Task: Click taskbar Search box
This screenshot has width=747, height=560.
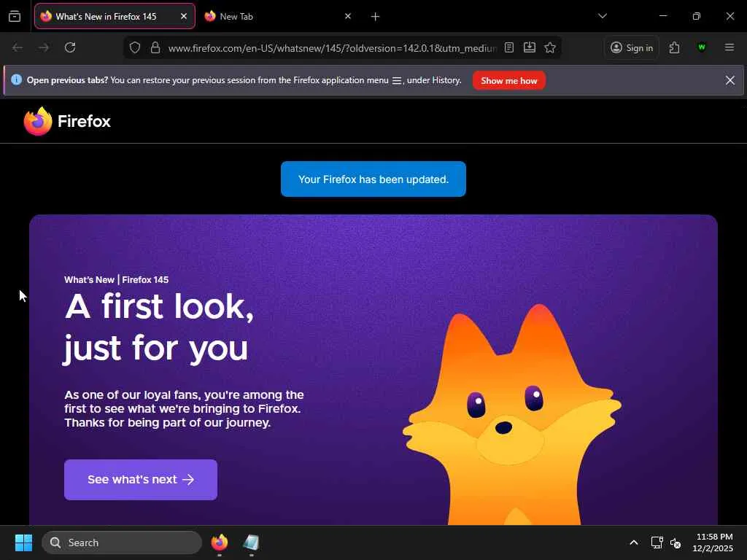Action: (x=122, y=542)
